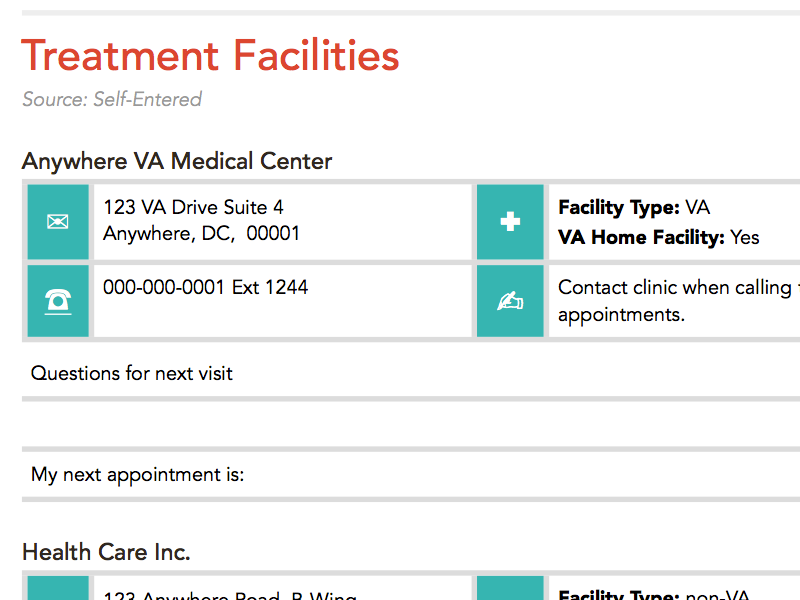The image size is (800, 600).
Task: Click the Contact clinic when calling note
Action: pyautogui.click(x=675, y=300)
